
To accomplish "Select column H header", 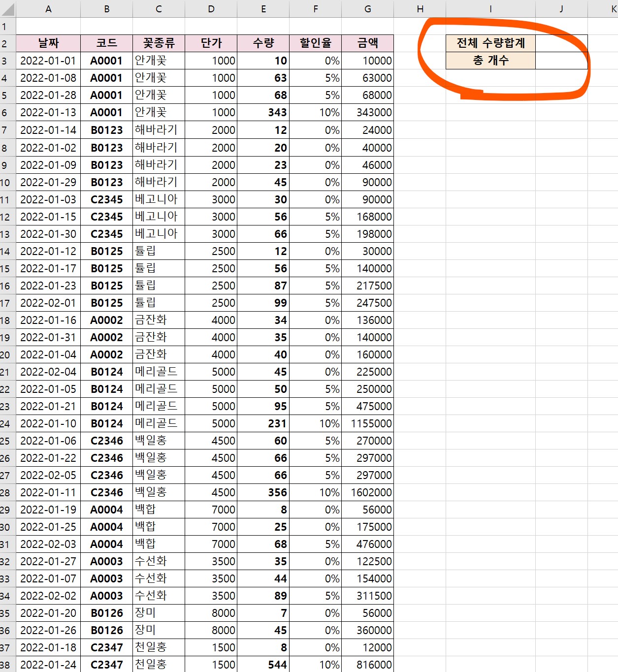I will pos(420,9).
